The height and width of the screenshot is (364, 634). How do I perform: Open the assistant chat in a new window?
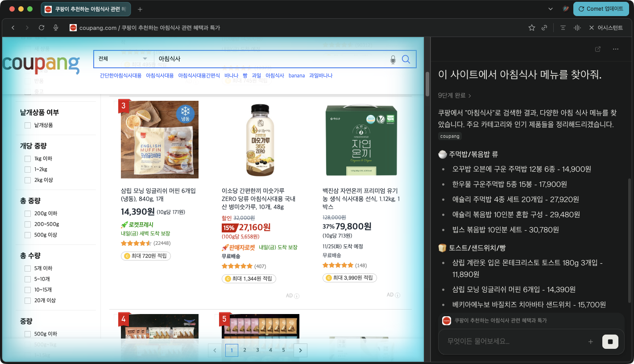[x=598, y=49]
